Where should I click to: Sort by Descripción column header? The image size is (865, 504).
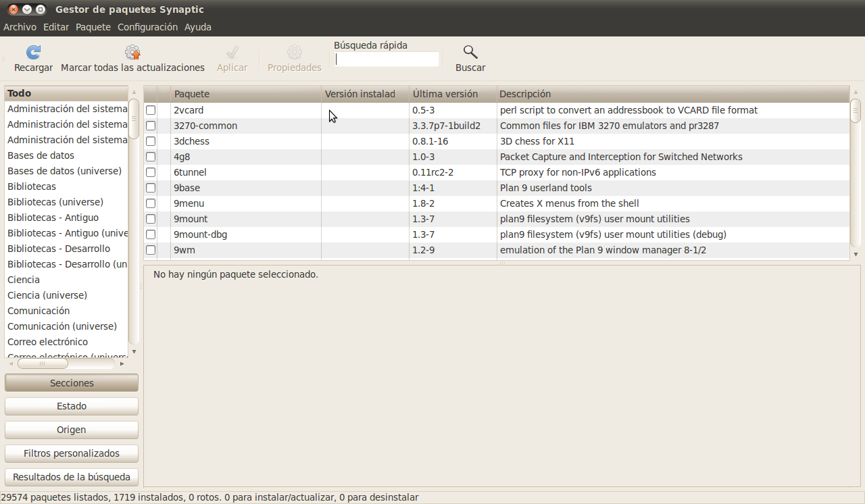pyautogui.click(x=673, y=94)
